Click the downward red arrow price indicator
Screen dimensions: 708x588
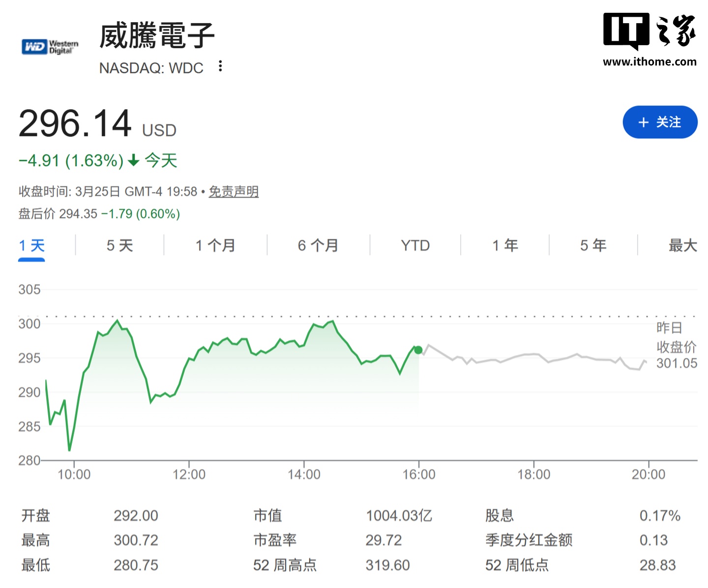coord(132,161)
